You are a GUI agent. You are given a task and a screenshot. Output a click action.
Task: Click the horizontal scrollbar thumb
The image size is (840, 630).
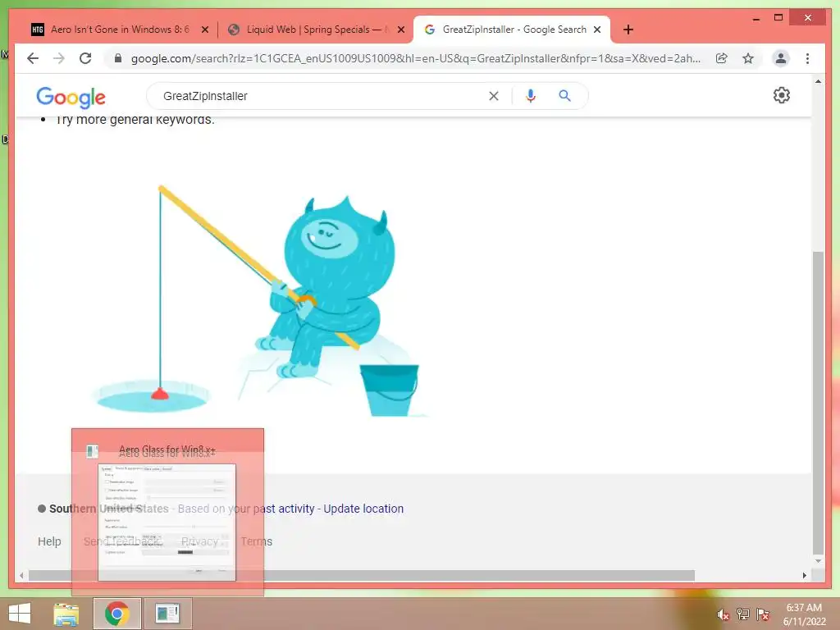[x=362, y=575]
